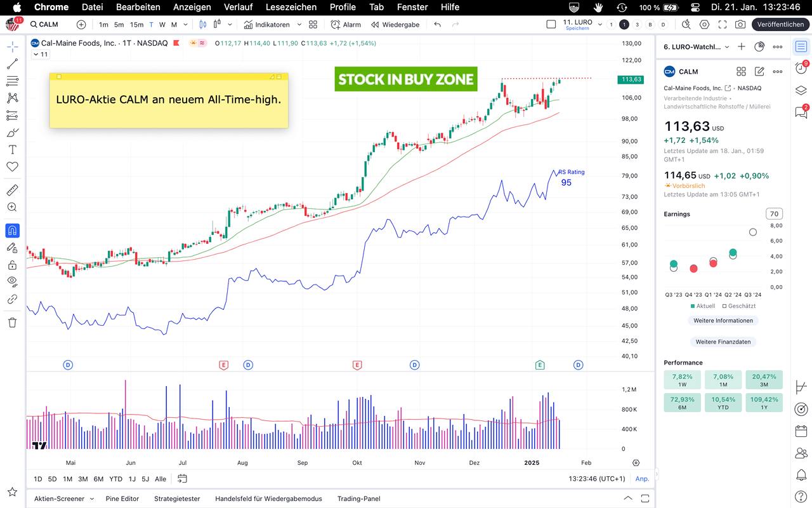Viewport: 812px width, 508px height.
Task: Open the Pine Editor tab
Action: [x=122, y=498]
